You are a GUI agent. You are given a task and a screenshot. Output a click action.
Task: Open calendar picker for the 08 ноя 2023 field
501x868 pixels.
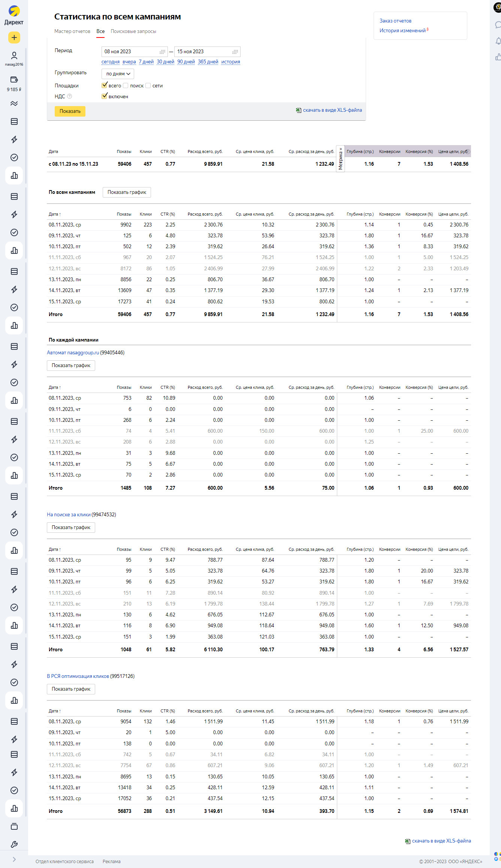pos(163,52)
